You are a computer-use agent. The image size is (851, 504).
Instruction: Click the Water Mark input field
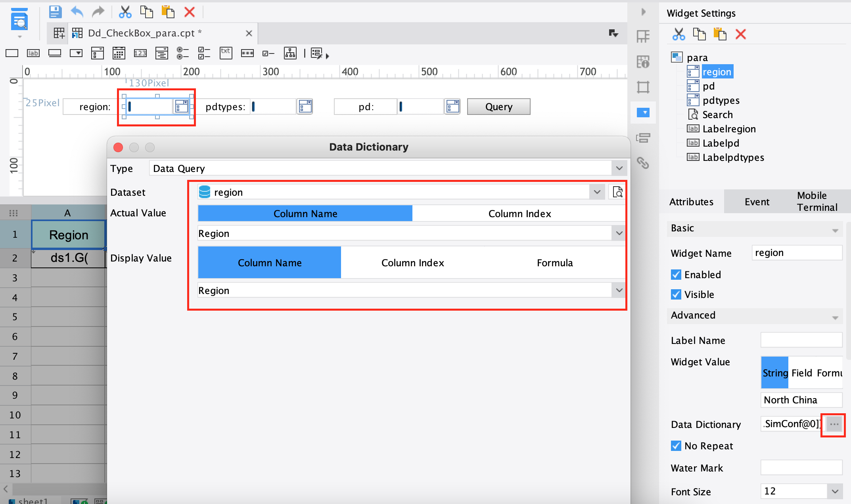tap(801, 468)
